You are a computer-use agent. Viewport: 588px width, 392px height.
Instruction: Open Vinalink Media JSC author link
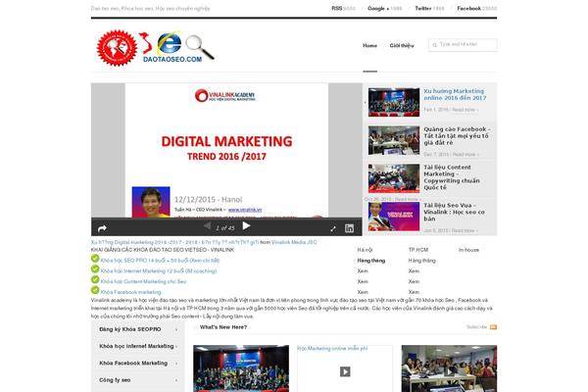pos(294,242)
